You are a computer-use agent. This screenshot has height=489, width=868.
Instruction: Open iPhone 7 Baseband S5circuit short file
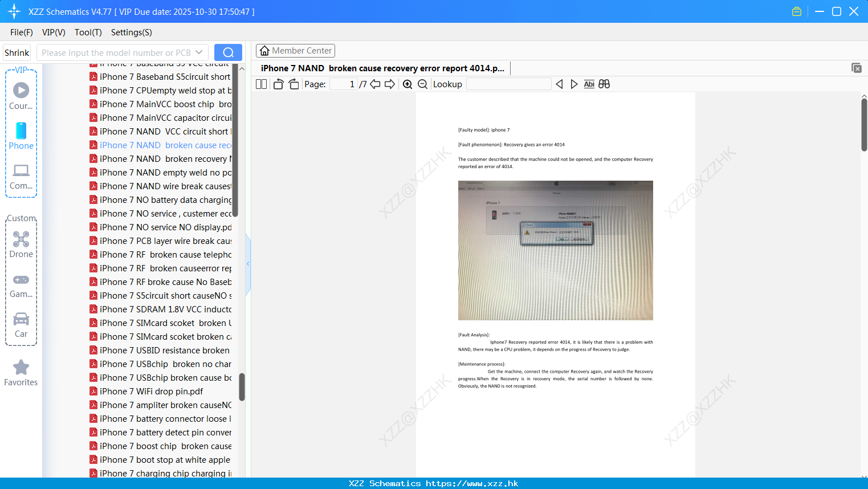point(161,77)
